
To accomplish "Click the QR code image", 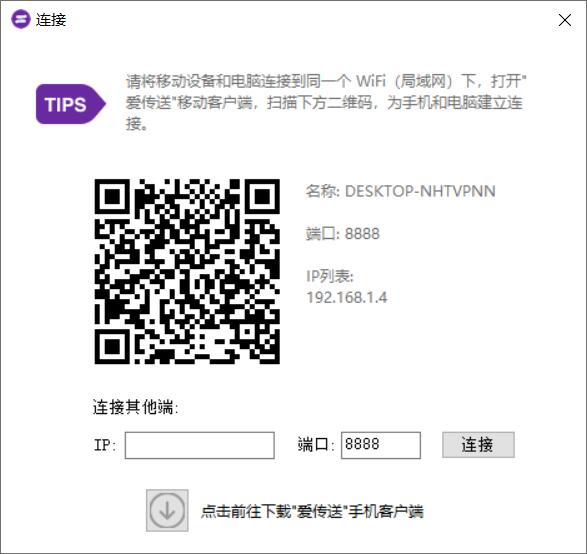I will [187, 271].
